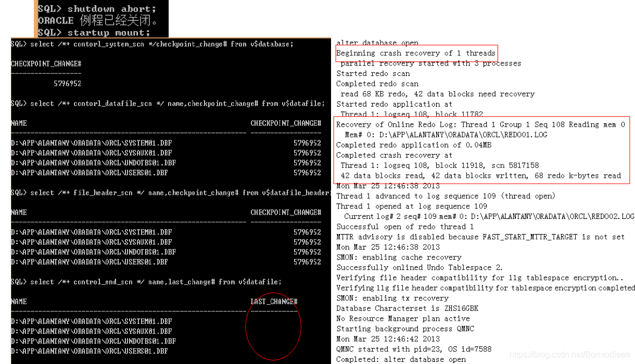Select the v$database checkpoint_change# query line
The image size is (635, 364).
(152, 44)
